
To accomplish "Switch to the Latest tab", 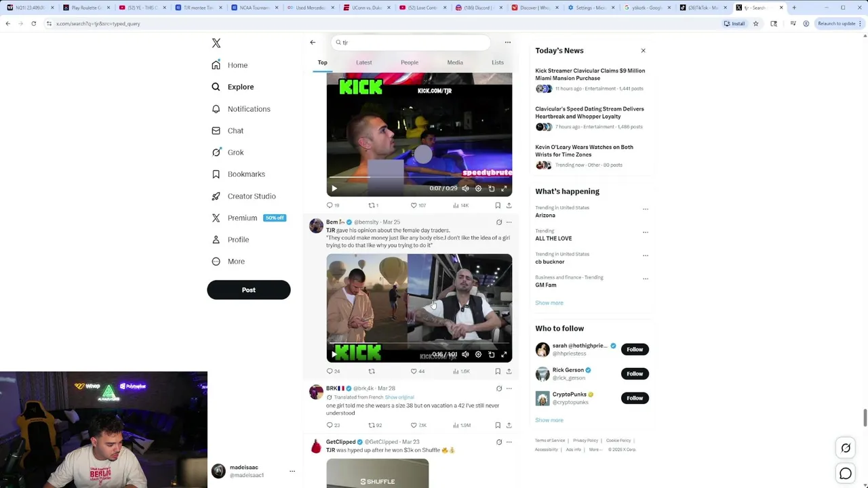I will 364,62.
